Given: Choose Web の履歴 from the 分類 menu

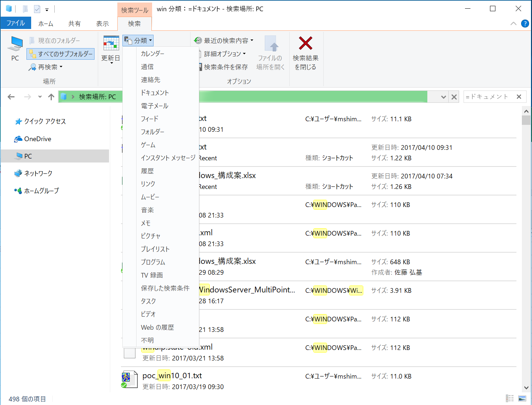Looking at the screenshot, I should point(161,327).
